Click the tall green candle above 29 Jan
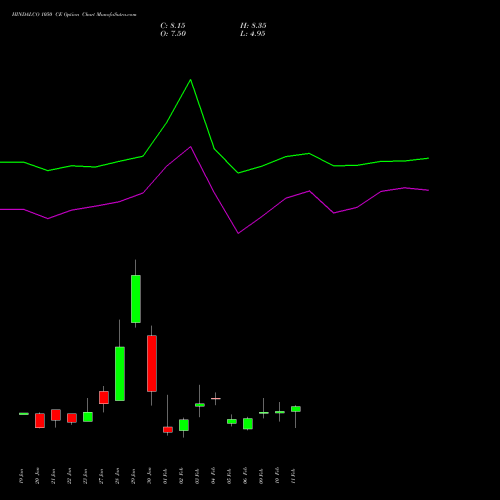This screenshot has height=500, width=500. tap(136, 299)
